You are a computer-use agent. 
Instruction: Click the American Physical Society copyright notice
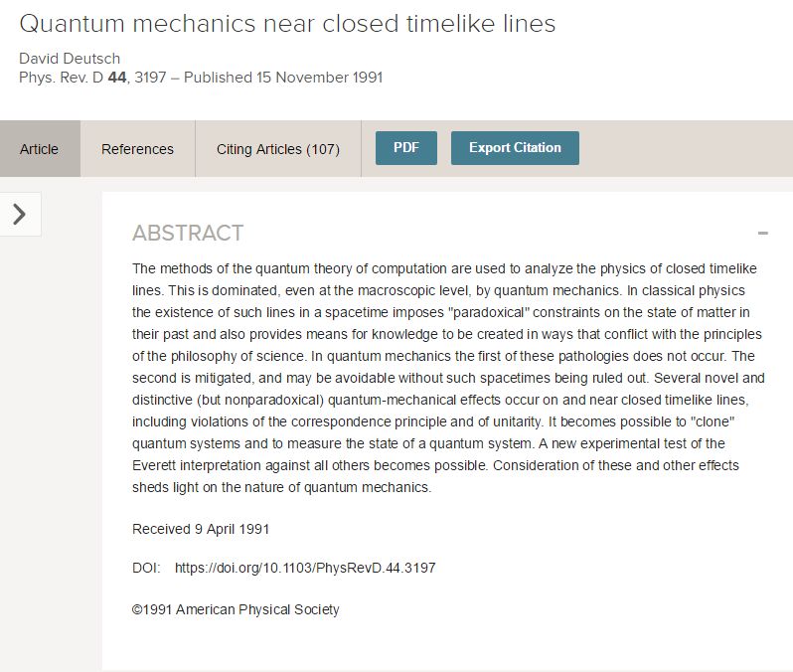click(x=236, y=609)
